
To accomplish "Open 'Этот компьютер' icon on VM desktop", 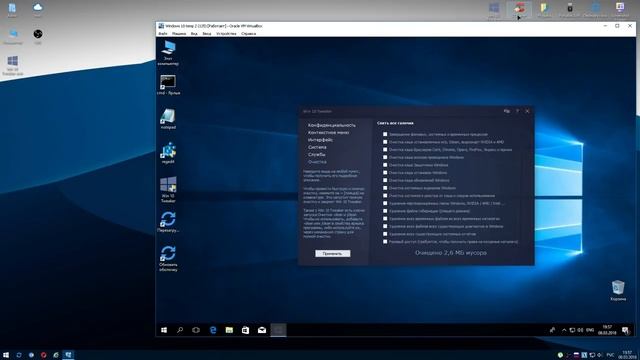I will click(x=168, y=53).
